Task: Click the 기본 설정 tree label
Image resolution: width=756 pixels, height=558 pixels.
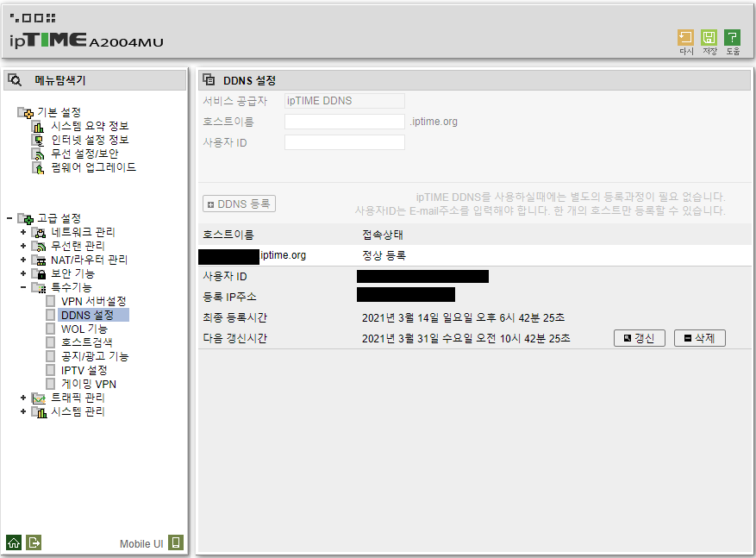Action: pyautogui.click(x=59, y=112)
